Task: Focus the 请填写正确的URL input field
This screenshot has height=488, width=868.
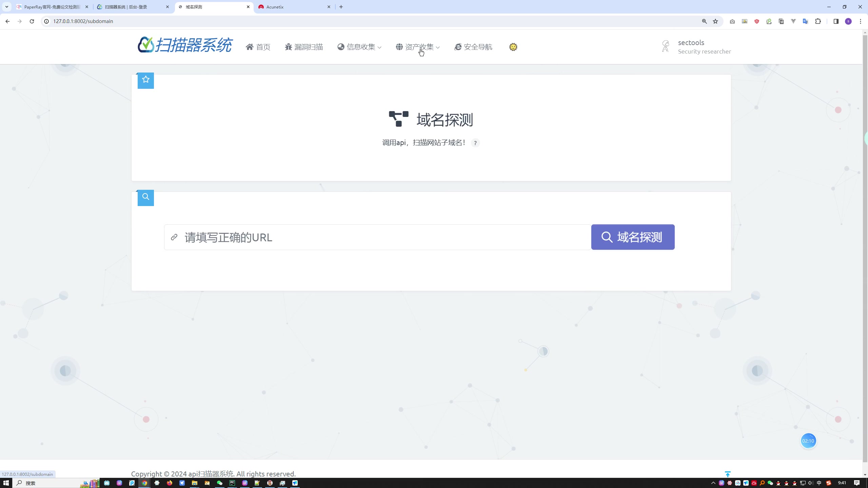Action: [x=378, y=237]
